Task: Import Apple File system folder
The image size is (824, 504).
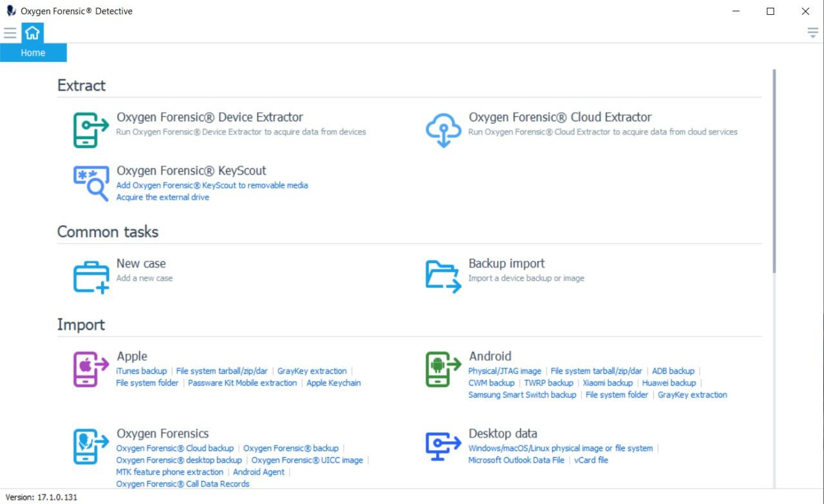Action: (x=147, y=383)
